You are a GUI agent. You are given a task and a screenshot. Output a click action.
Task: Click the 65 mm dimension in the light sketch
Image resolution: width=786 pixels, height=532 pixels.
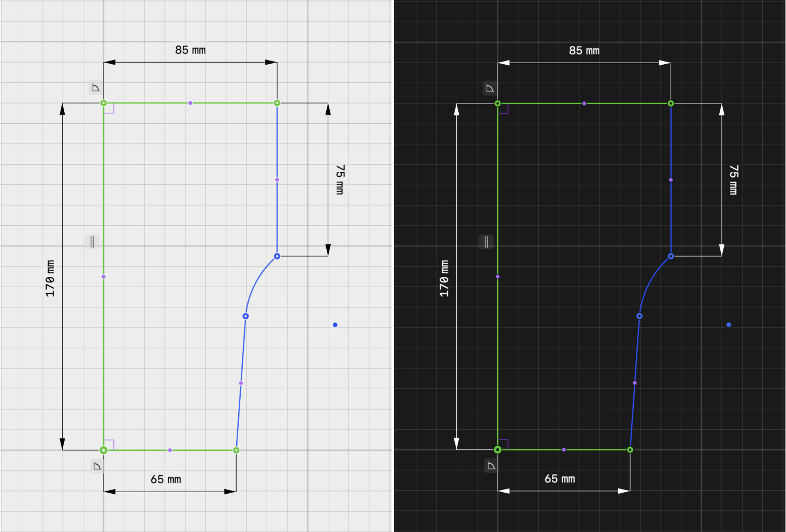[x=166, y=480]
